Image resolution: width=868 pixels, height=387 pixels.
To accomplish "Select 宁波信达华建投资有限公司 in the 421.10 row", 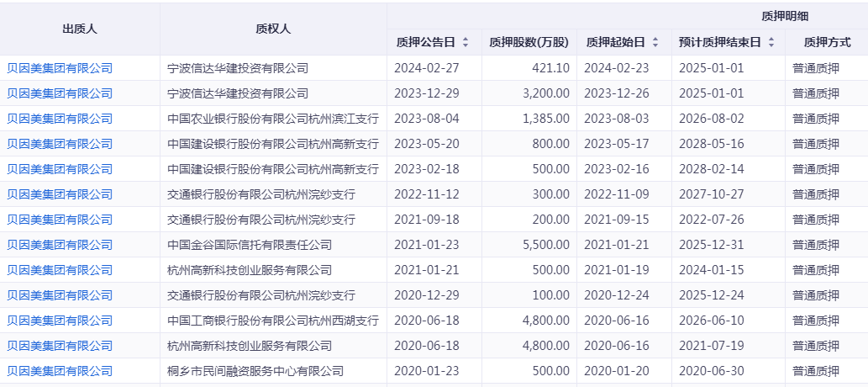I will click(x=238, y=68).
